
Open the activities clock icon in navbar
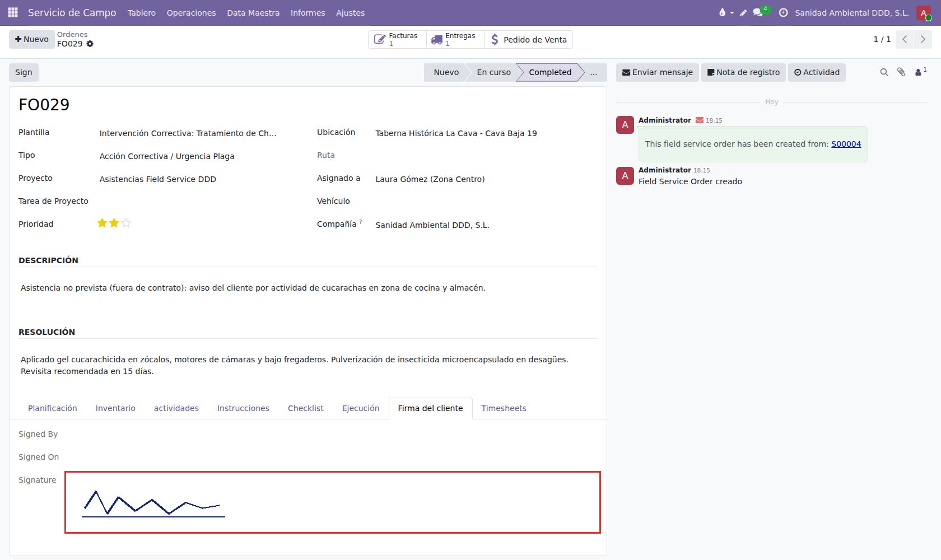tap(784, 12)
